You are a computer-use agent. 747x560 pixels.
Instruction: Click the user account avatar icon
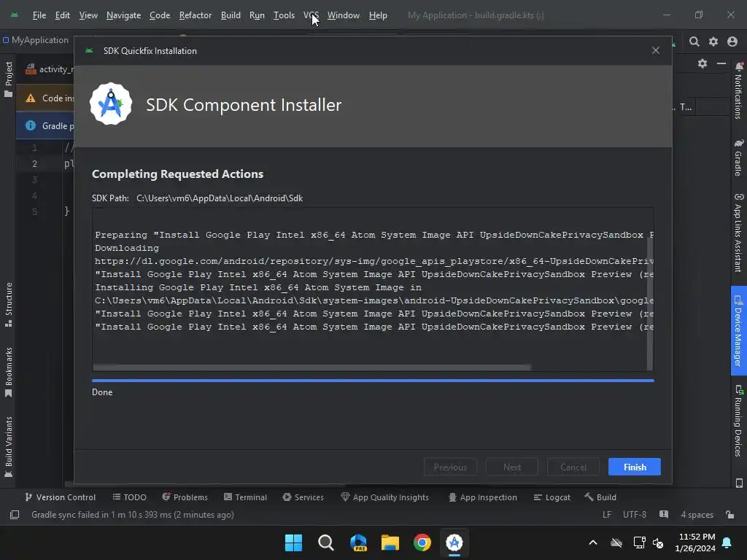[732, 42]
